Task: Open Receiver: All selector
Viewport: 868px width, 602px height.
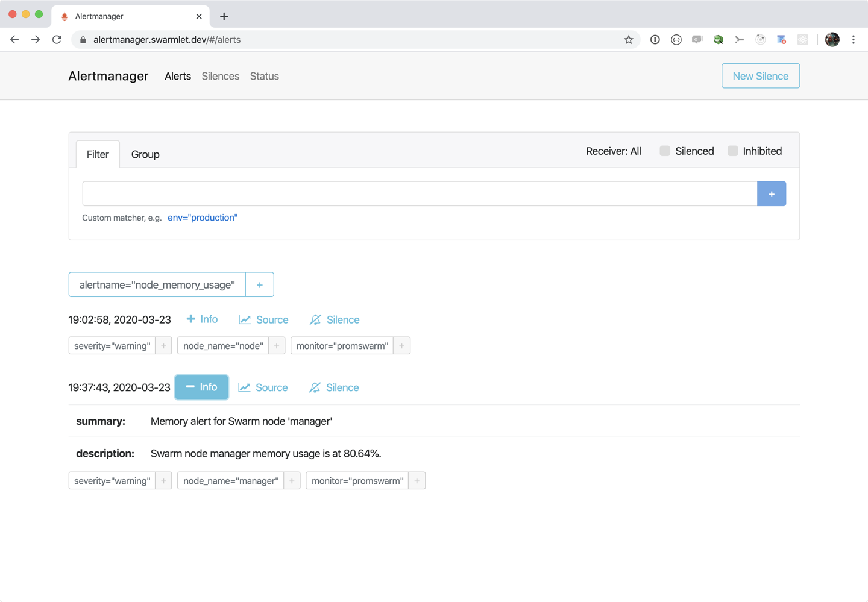Action: tap(613, 151)
